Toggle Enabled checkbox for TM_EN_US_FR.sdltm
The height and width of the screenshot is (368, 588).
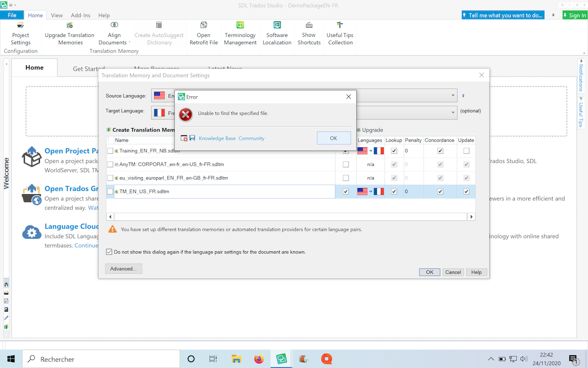(346, 191)
